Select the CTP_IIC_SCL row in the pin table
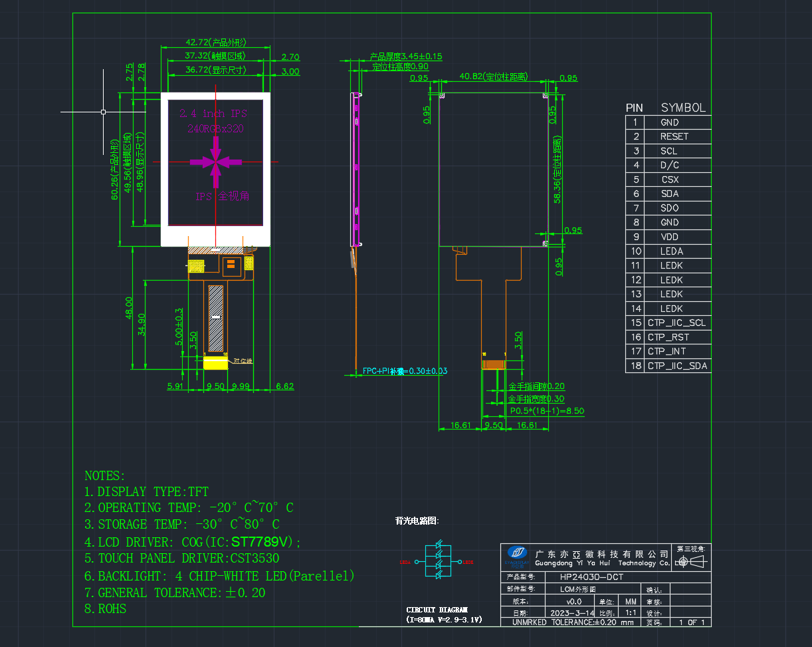 668,323
